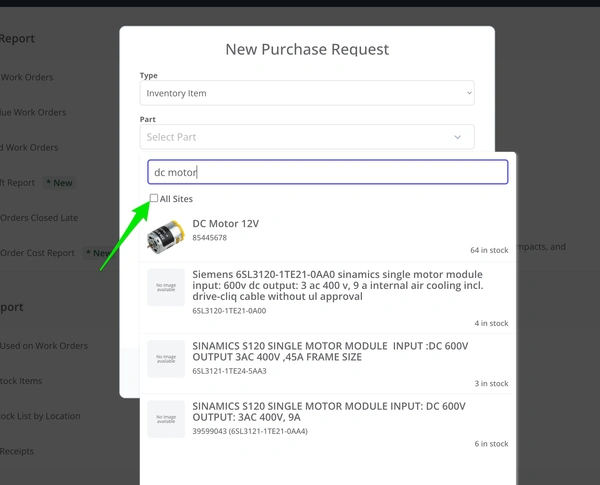Click the 6 in stock label
The height and width of the screenshot is (485, 600).
click(x=491, y=444)
